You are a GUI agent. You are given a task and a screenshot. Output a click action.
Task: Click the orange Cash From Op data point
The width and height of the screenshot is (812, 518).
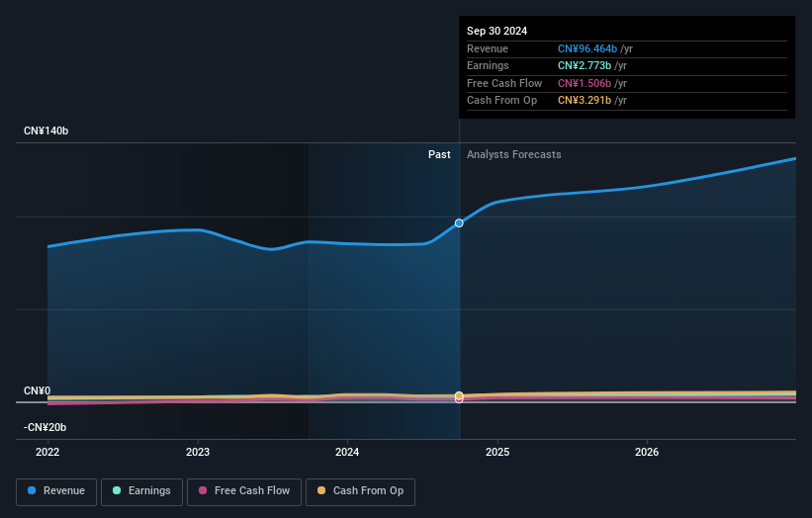click(x=459, y=395)
